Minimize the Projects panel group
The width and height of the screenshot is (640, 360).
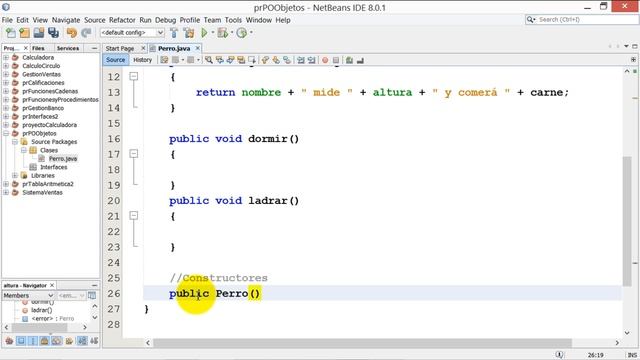tap(94, 48)
